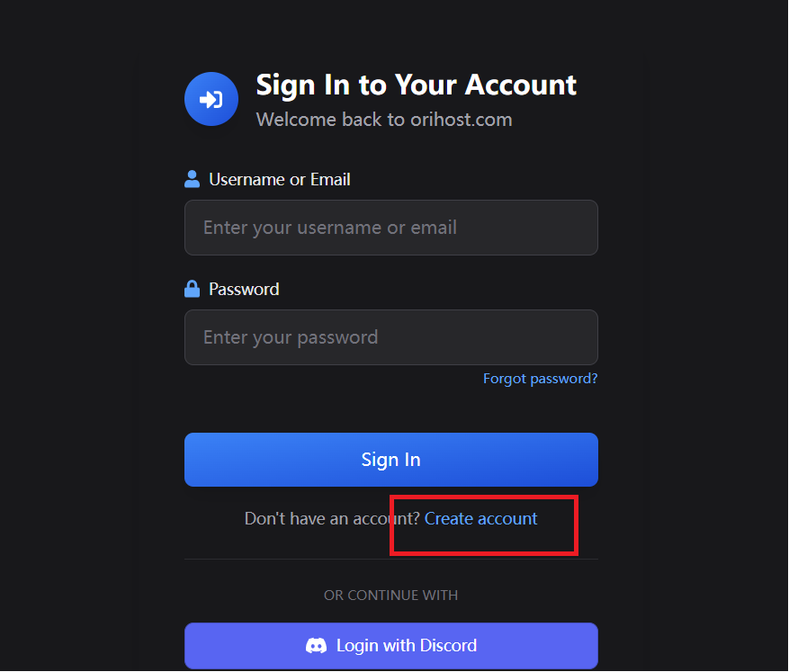Click the word "Sign In" inside the blue button
The width and height of the screenshot is (789, 672).
(391, 460)
